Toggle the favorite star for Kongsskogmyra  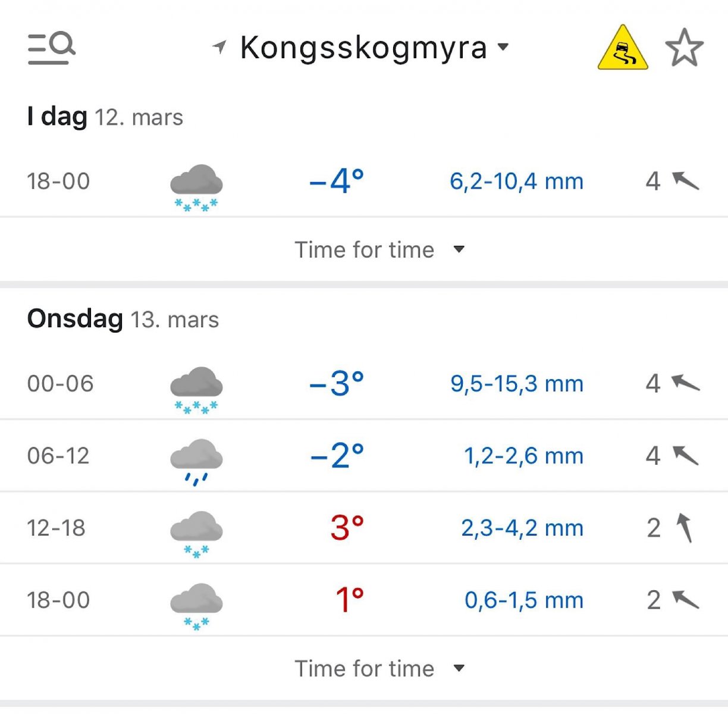[684, 48]
